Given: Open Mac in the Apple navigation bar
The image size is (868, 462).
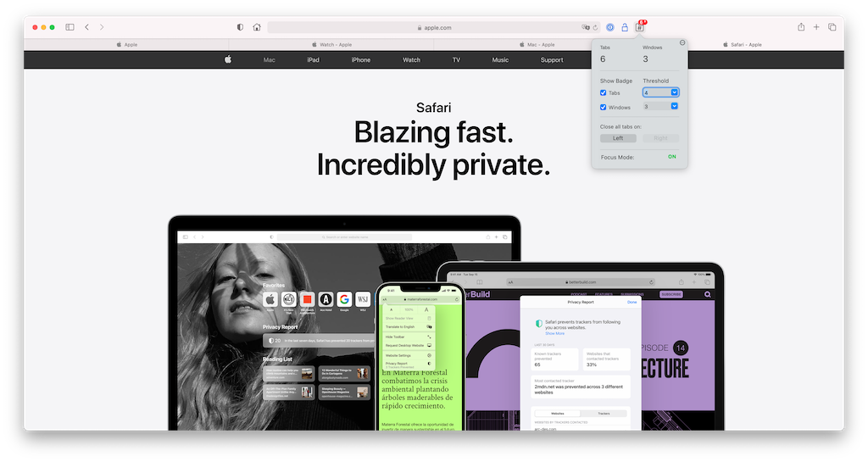Looking at the screenshot, I should click(x=269, y=59).
